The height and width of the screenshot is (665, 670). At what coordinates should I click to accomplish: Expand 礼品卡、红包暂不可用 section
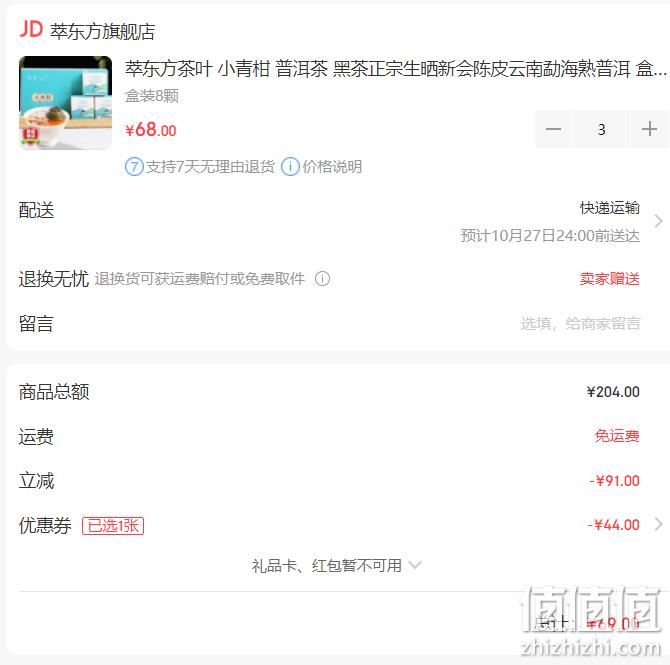pos(336,565)
